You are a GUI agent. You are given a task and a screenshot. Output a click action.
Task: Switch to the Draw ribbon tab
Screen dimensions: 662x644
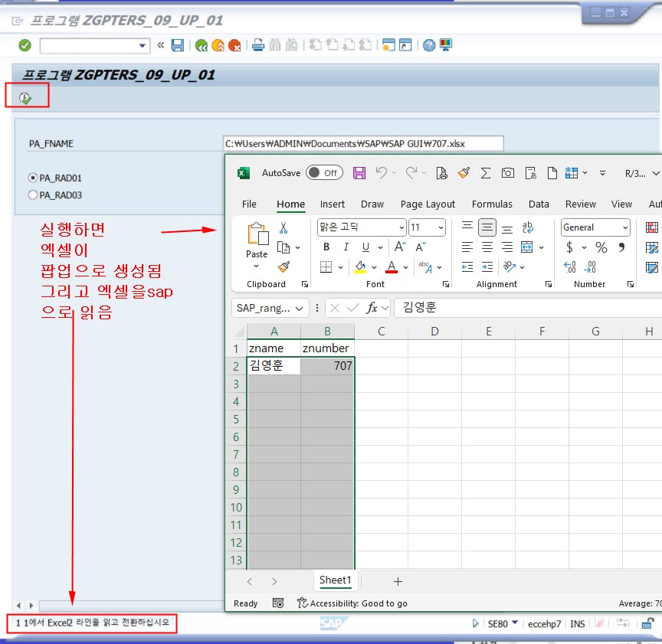pos(372,204)
